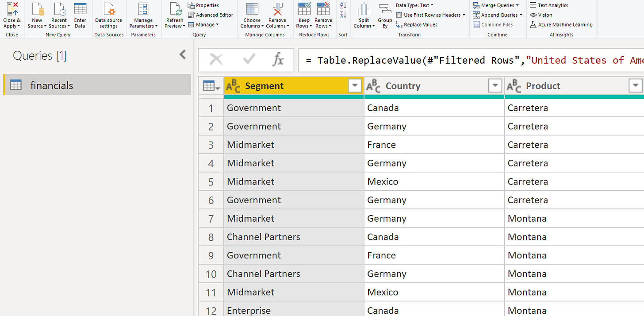Screen dimensions: 644x316
Task: Click the Refresh Preview icon
Action: [175, 9]
